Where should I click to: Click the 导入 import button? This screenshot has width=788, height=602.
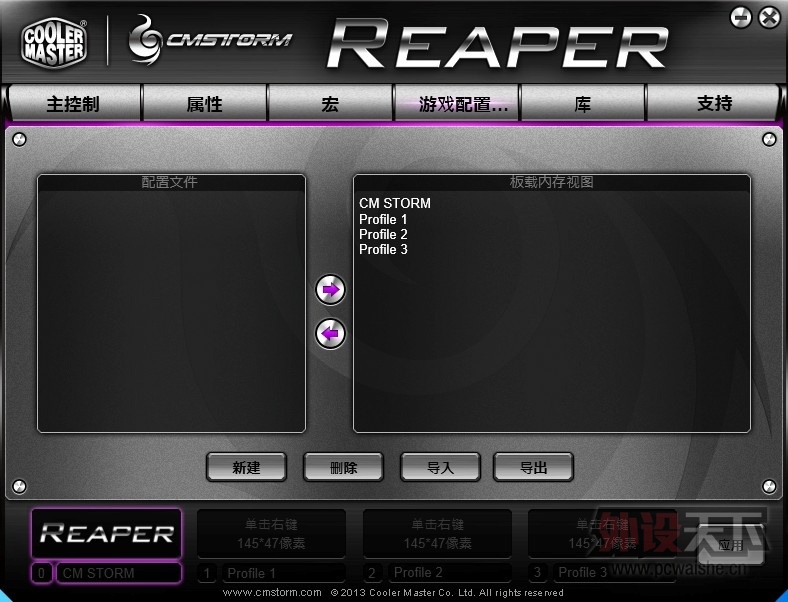(x=440, y=467)
